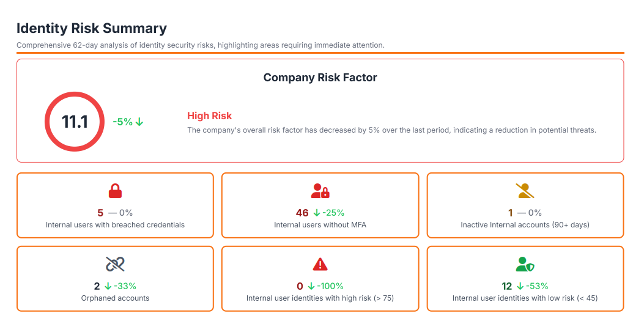Open the Orphaned accounts label
644x335 pixels.
(115, 298)
